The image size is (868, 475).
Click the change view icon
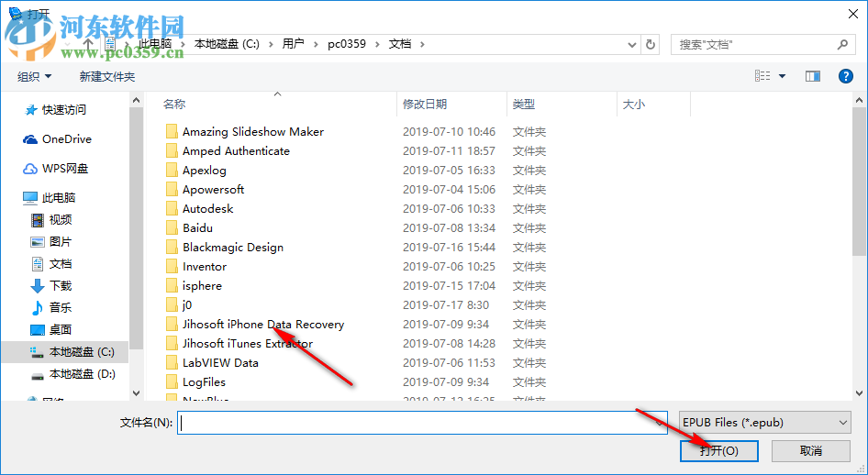coord(762,76)
